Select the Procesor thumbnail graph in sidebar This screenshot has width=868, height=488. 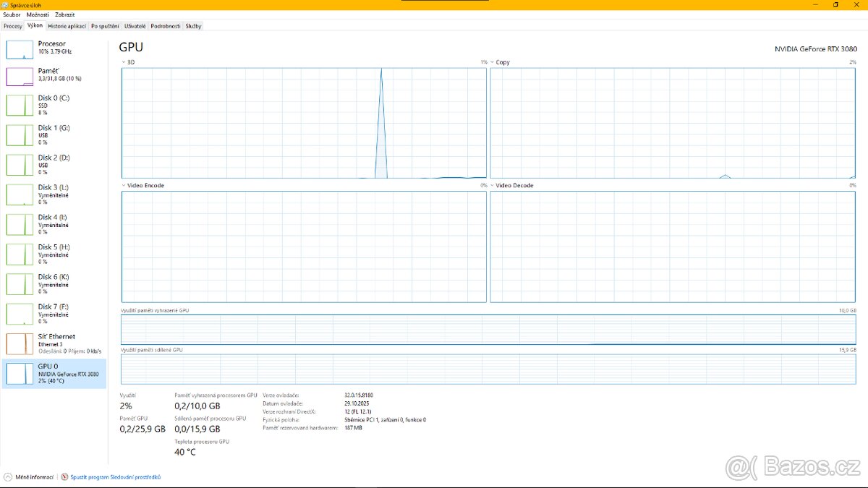tap(20, 50)
